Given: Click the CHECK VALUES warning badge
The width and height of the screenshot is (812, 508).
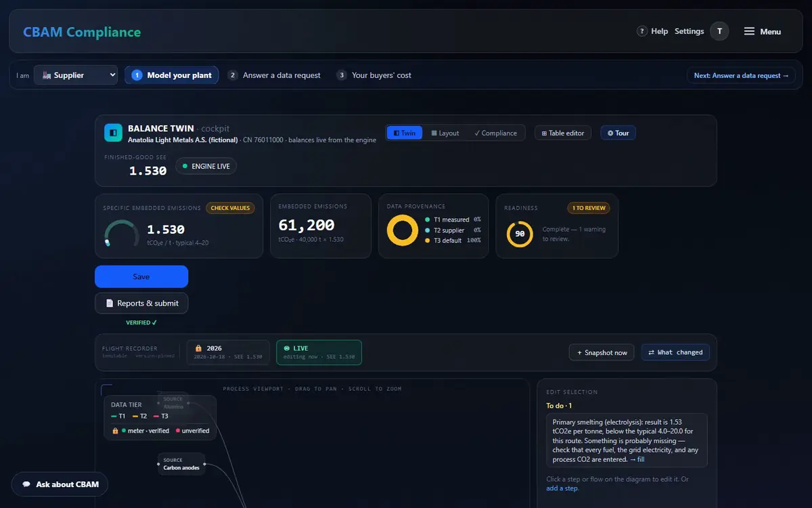Looking at the screenshot, I should click(x=230, y=208).
